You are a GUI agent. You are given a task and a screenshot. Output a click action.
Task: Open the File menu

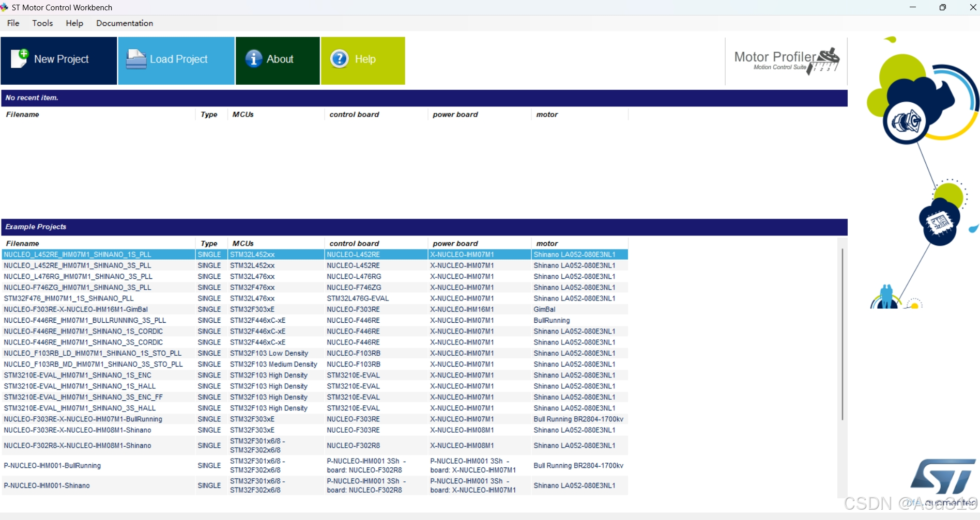click(x=13, y=23)
